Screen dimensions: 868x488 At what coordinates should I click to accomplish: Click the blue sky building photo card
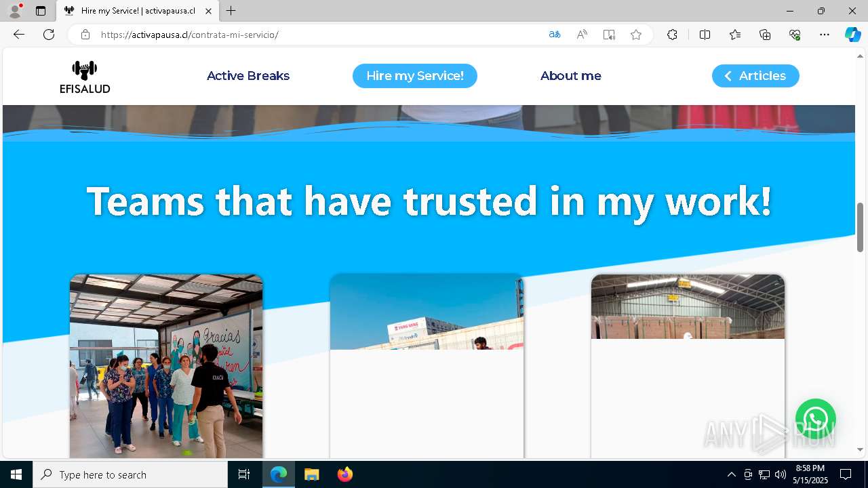[427, 366]
